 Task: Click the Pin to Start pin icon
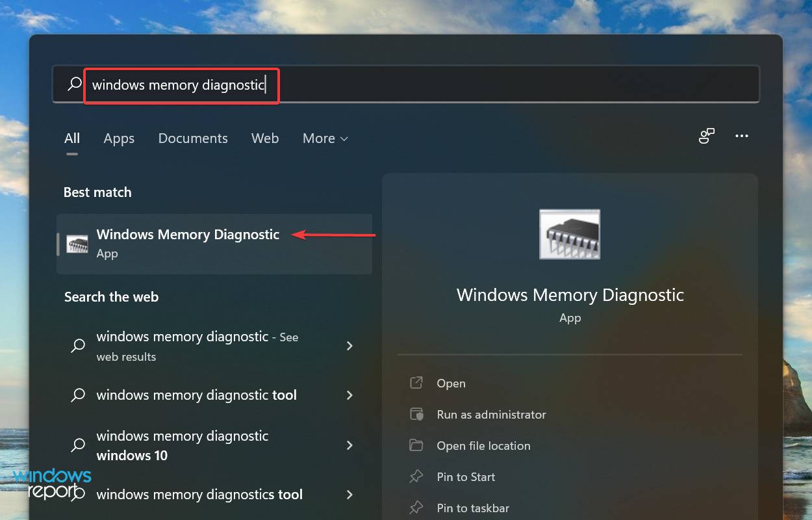point(416,476)
